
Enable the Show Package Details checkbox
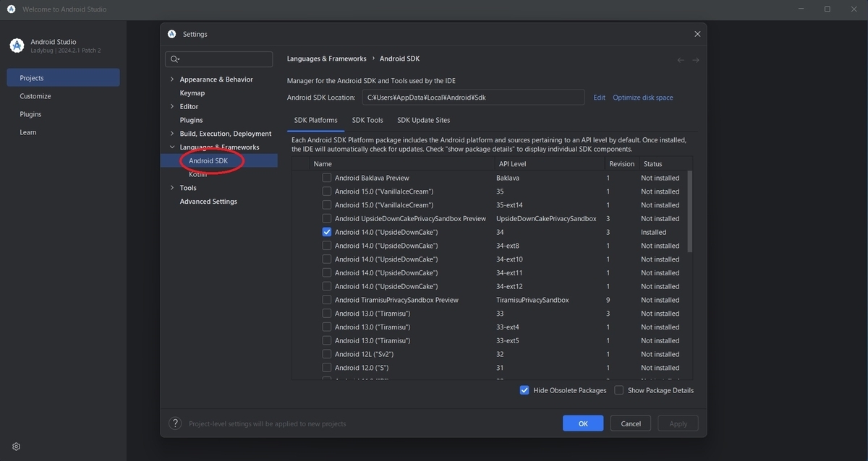point(619,389)
